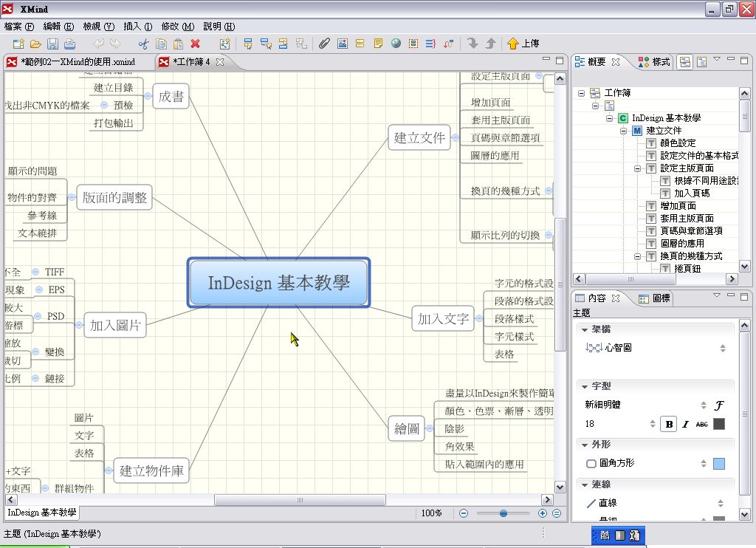The height and width of the screenshot is (548, 756).
Task: Click the yellow label icon in toolbar
Action: 360,44
